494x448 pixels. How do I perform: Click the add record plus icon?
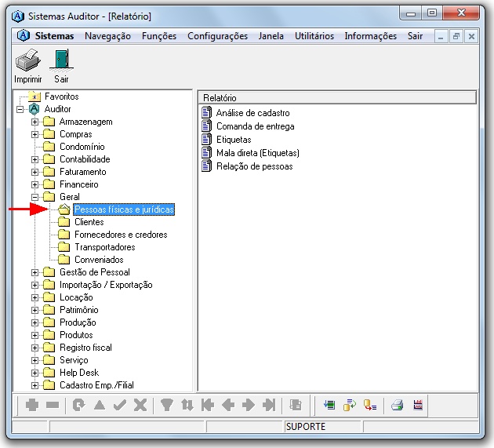tap(32, 405)
